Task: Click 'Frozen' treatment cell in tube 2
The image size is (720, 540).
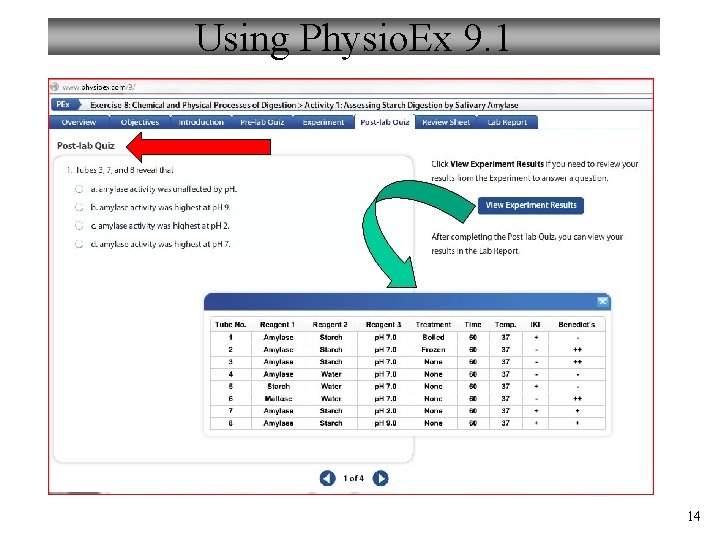Action: (x=433, y=349)
